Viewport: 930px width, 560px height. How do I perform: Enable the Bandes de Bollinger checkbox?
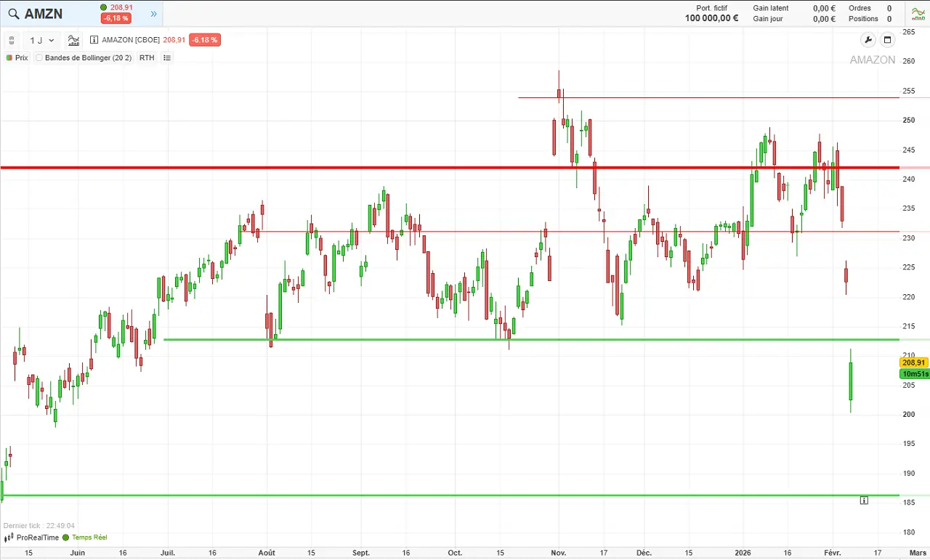[x=39, y=57]
